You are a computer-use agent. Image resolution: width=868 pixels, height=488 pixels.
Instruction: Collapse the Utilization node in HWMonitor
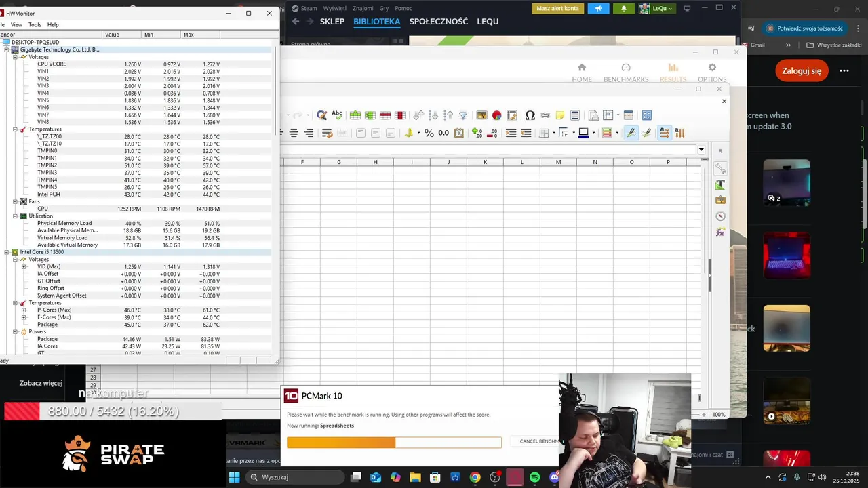[15, 216]
